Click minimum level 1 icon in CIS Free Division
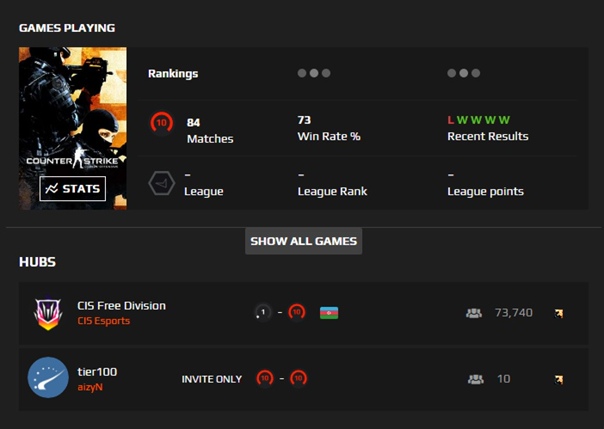The height and width of the screenshot is (429, 604). click(x=264, y=313)
